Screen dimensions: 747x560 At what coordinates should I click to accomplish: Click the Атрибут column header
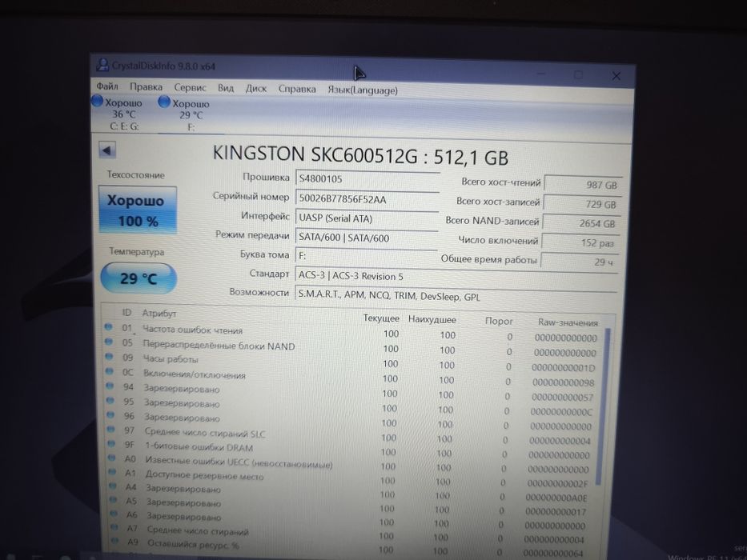pyautogui.click(x=159, y=314)
